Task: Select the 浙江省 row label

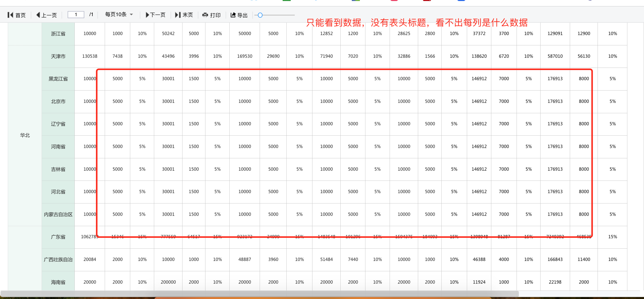Action: pyautogui.click(x=58, y=33)
